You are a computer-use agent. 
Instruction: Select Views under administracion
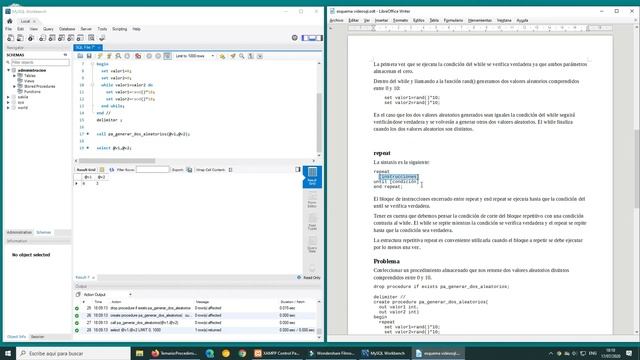click(29, 81)
